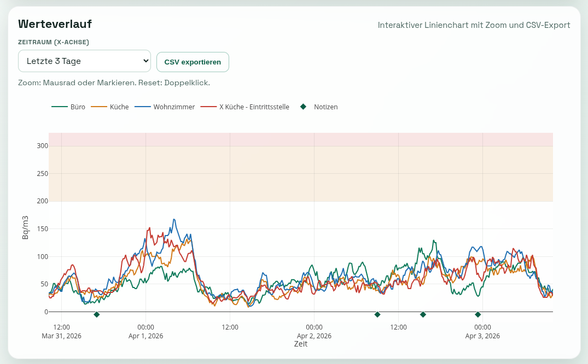The width and height of the screenshot is (588, 364).
Task: Click the 00:00 Apr 1, 2026 axis label
Action: point(145,332)
